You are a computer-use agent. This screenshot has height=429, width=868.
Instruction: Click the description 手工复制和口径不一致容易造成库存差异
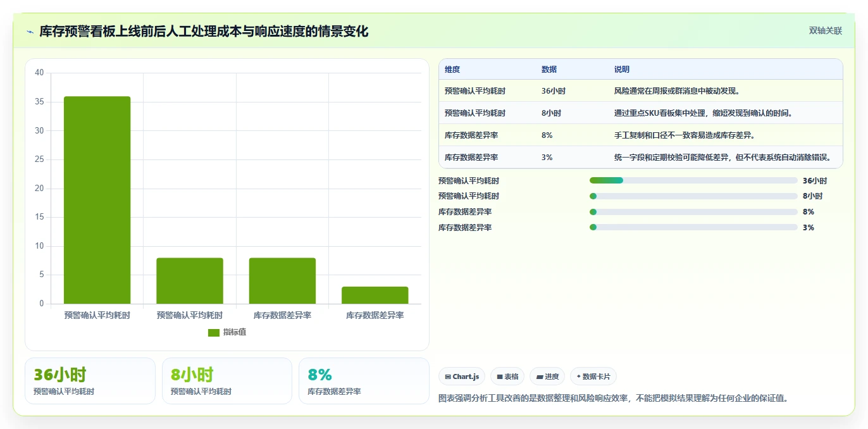point(685,135)
